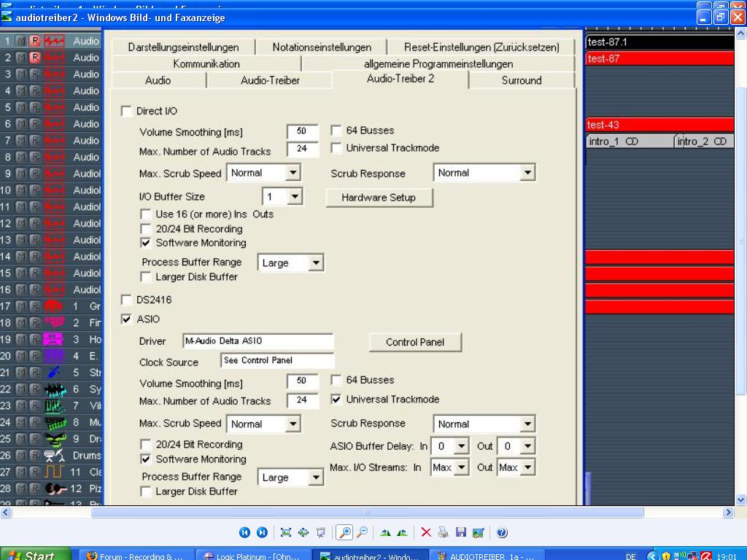This screenshot has height=560, width=747.
Task: Enable the DS2416 driver checkbox
Action: pos(126,300)
